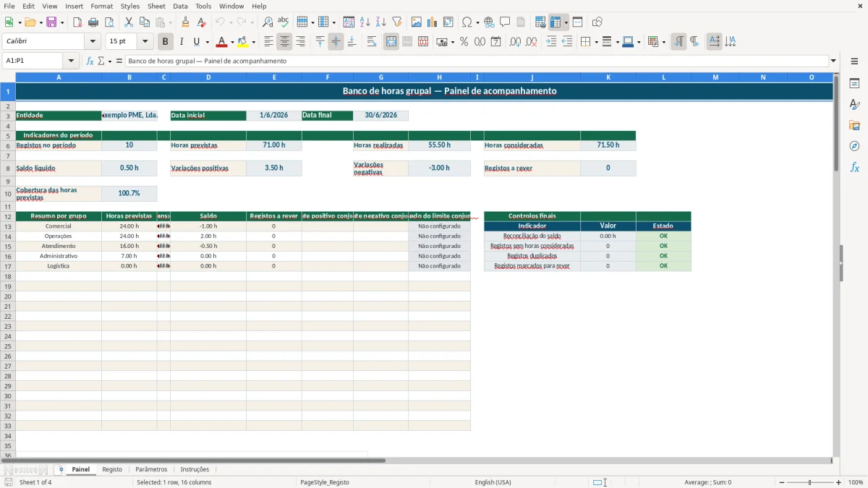
Task: Click the vertical scrollbar thumb
Action: point(836,123)
